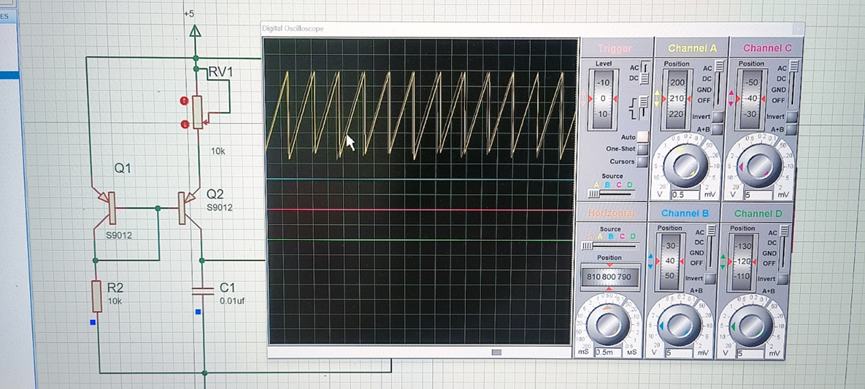865x389 pixels.
Task: Select capacitor C1 symbol
Action: 202,291
